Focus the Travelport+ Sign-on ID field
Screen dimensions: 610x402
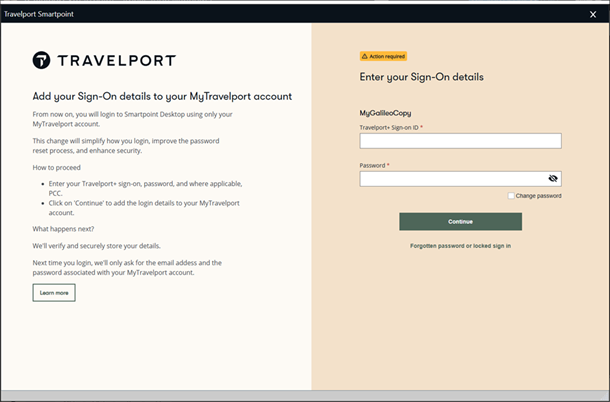click(460, 141)
